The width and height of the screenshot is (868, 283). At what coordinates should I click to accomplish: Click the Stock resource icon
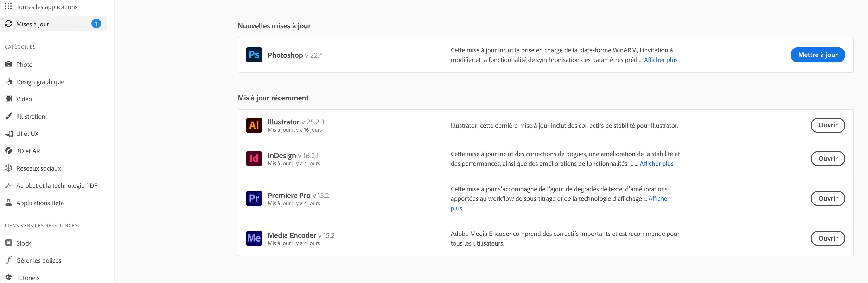(x=9, y=243)
